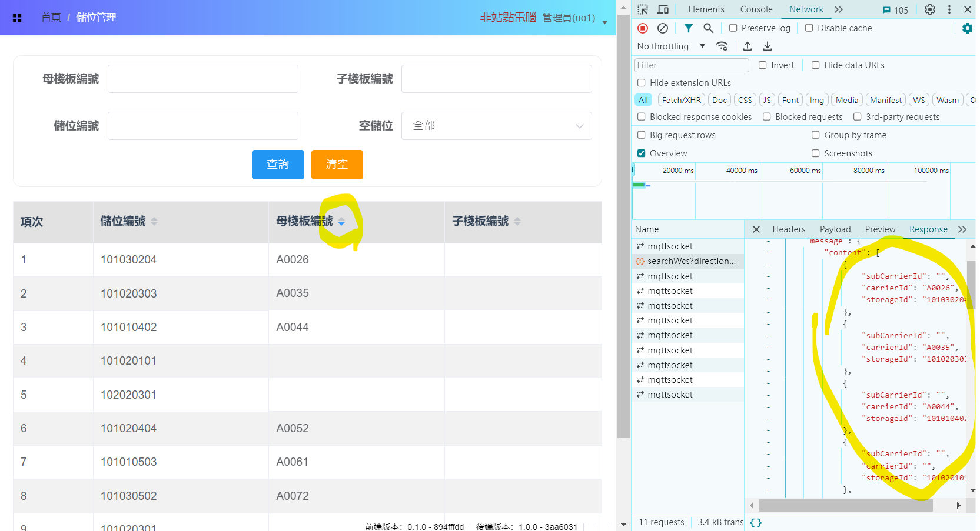
Task: Open the 空儲位 dropdown showing 全部
Action: pos(497,126)
